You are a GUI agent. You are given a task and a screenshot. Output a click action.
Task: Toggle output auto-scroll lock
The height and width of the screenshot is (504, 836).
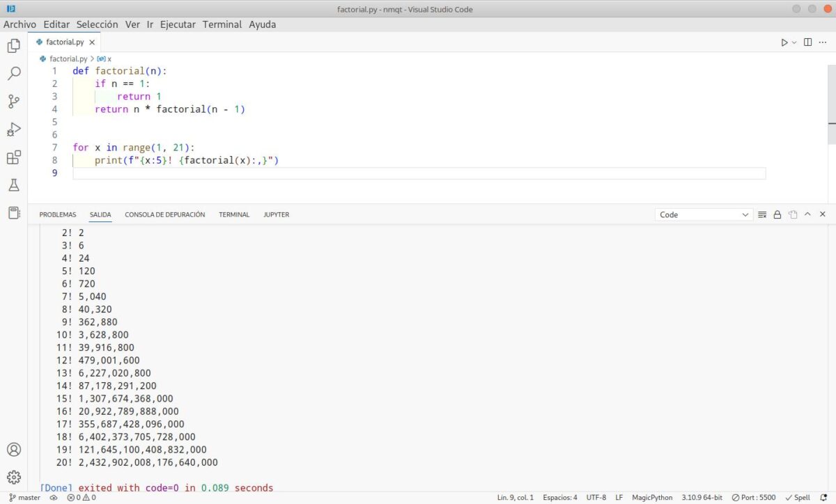click(777, 214)
